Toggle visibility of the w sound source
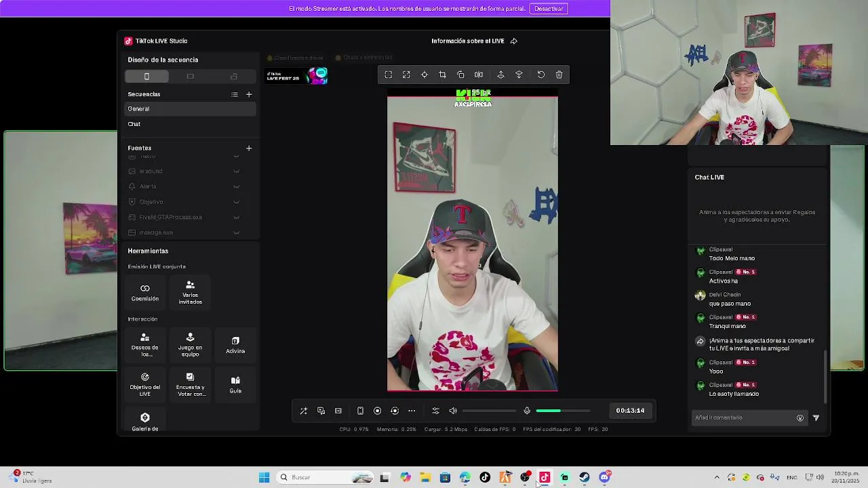Screen dimensions: 868x488 click(x=236, y=171)
